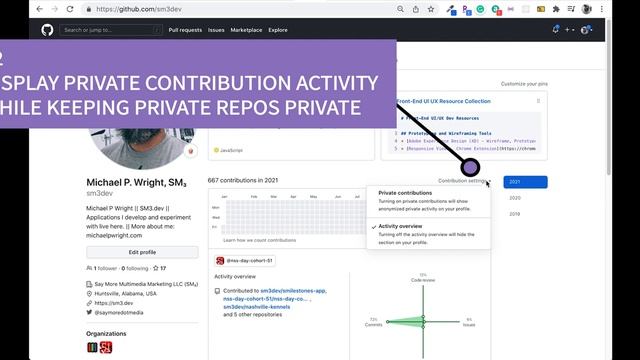Image resolution: width=640 pixels, height=360 pixels.
Task: Select the 2019 contribution year
Action: click(515, 214)
